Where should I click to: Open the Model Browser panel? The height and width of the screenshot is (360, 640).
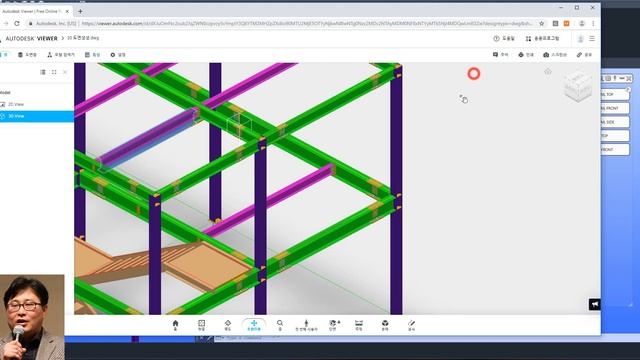[61, 55]
